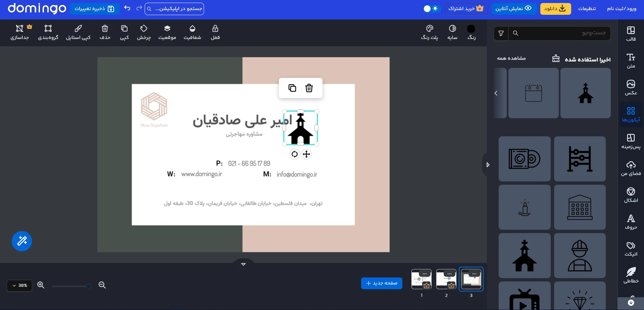Click the Save Changes (ذخیره تغییرات) button
Viewport: 644px width, 310px height.
tap(95, 9)
